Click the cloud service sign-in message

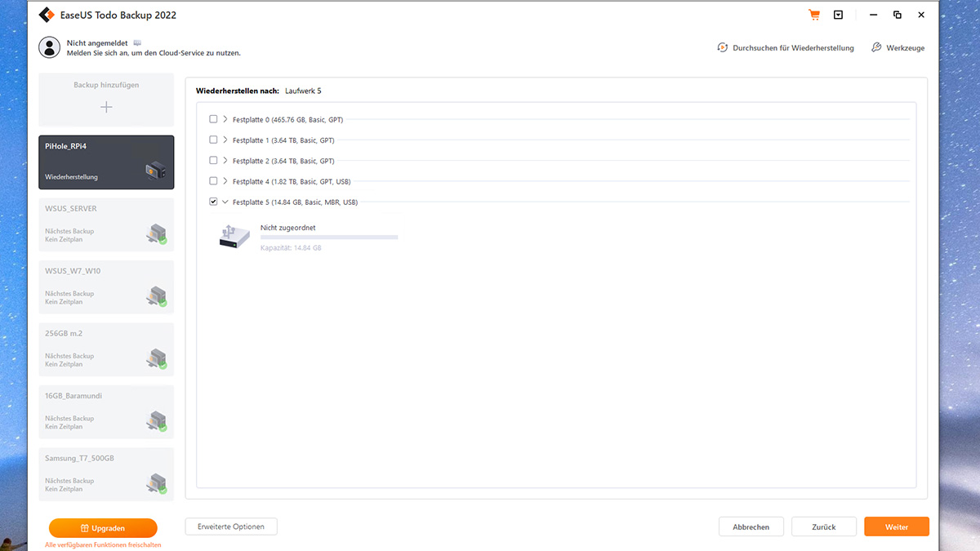[x=154, y=53]
